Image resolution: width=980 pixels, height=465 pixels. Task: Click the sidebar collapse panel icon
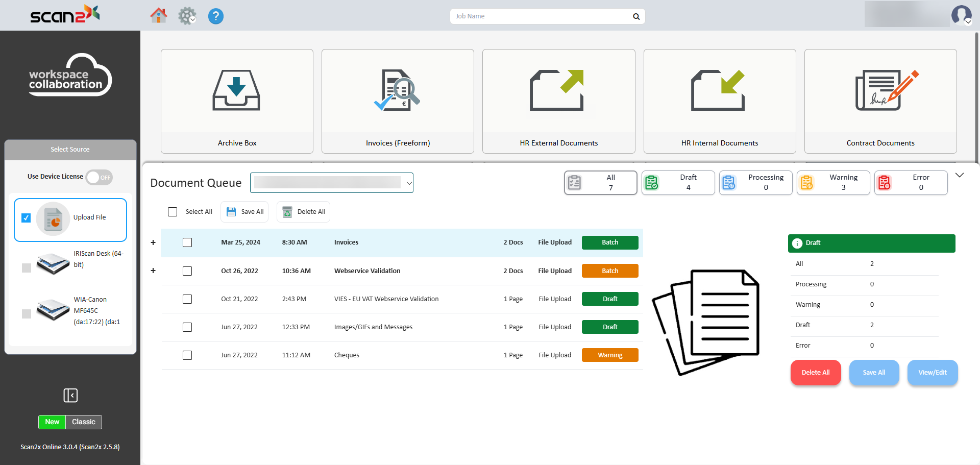70,395
